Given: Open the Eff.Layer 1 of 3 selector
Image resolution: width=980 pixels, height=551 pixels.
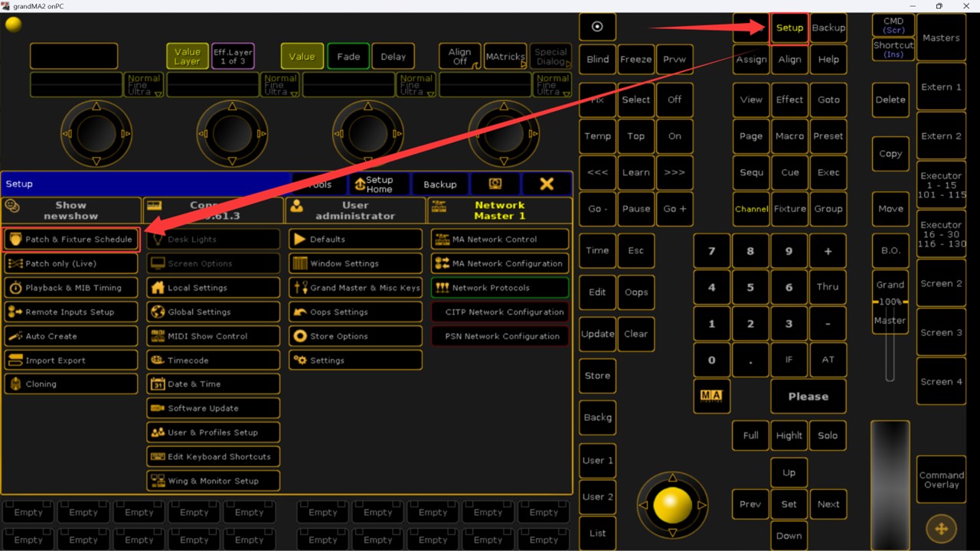Looking at the screenshot, I should [233, 57].
